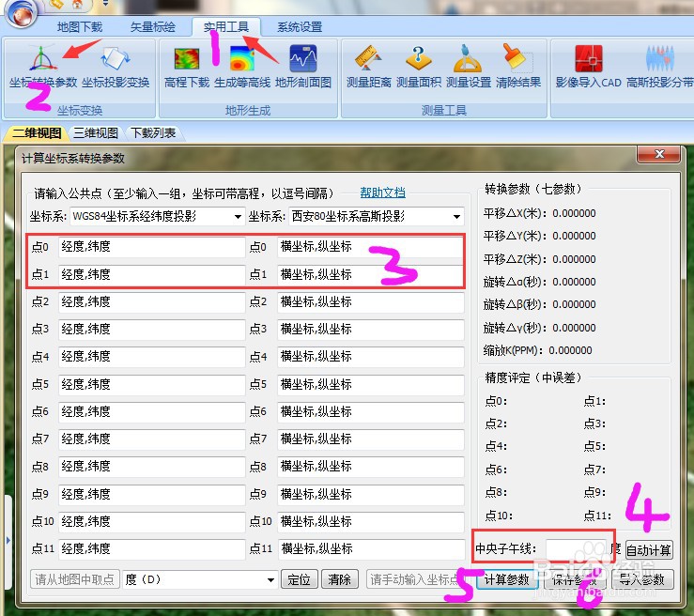The image size is (694, 616).
Task: Open the 地形剖面图 terrain profile tool
Action: (303, 67)
